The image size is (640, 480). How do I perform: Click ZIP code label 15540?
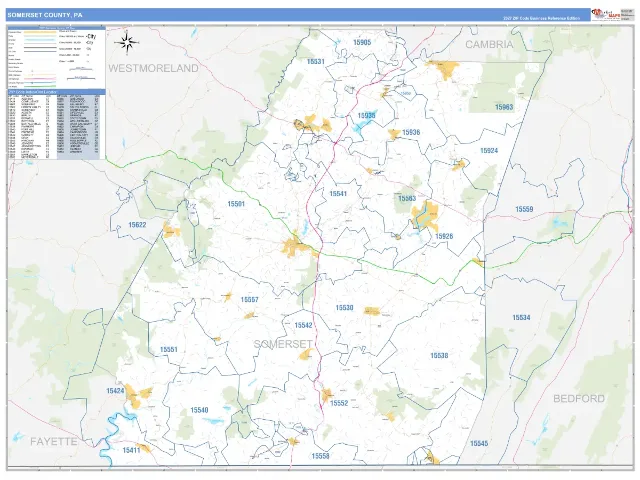199,410
